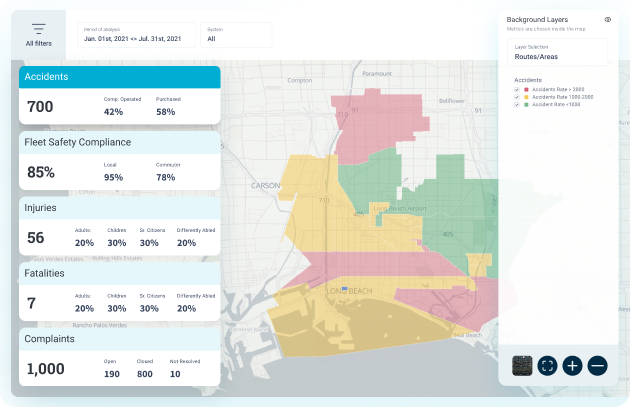The height and width of the screenshot is (407, 630).
Task: Click the red accident rate legend swatch
Action: point(526,89)
